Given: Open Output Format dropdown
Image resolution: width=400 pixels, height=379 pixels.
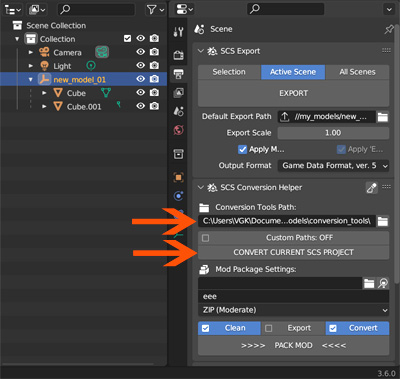Looking at the screenshot, I should point(333,166).
